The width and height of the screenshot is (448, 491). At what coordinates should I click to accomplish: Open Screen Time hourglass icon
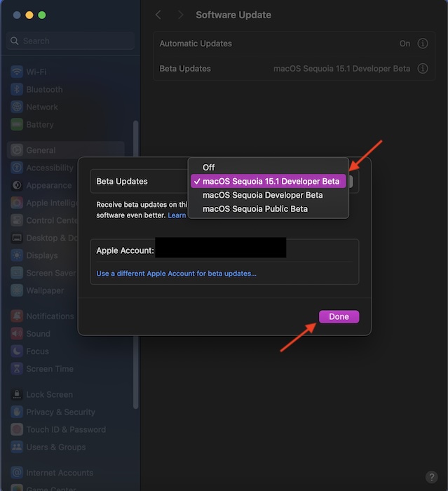[x=17, y=368]
